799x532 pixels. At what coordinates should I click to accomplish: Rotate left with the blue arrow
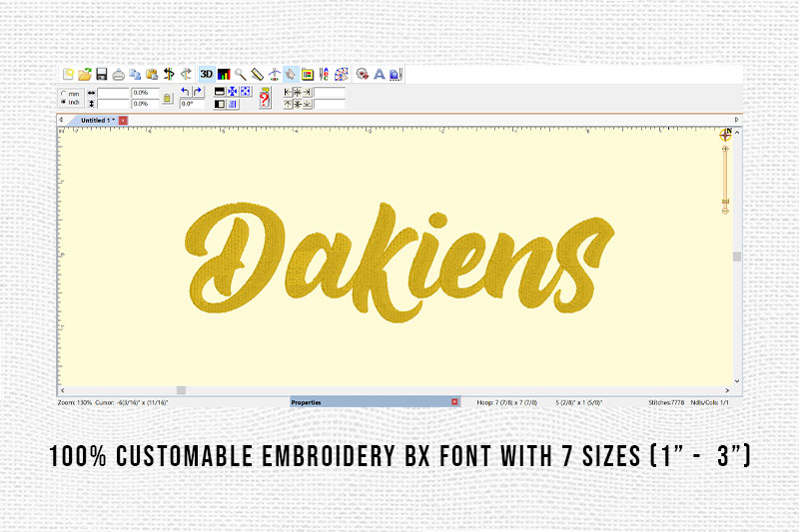(185, 92)
